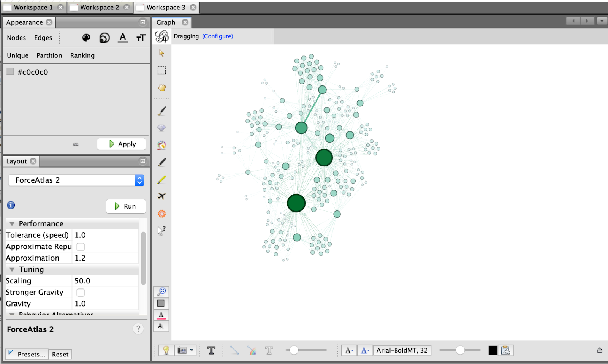Image resolution: width=608 pixels, height=364 pixels.
Task: Click the layout Reset button
Action: tap(60, 354)
